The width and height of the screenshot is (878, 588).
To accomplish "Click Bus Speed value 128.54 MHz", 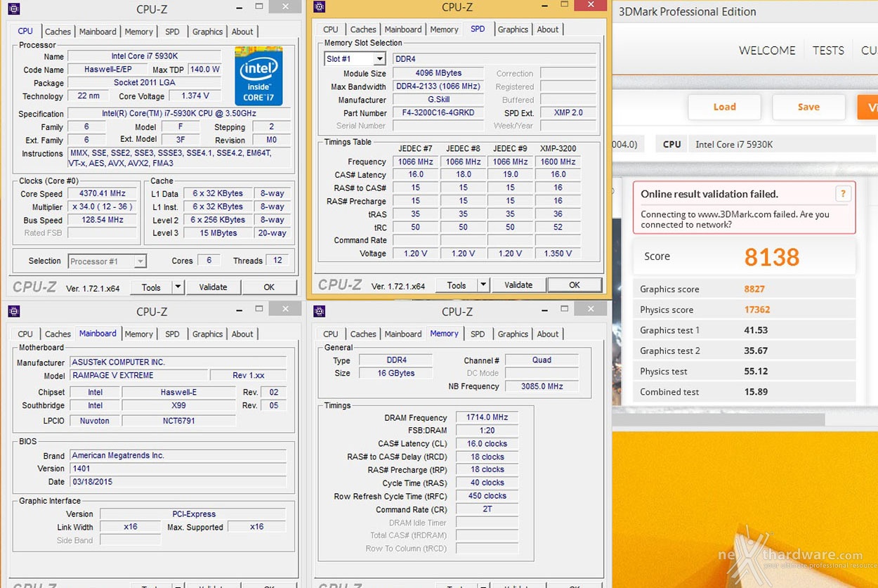I will (x=103, y=220).
